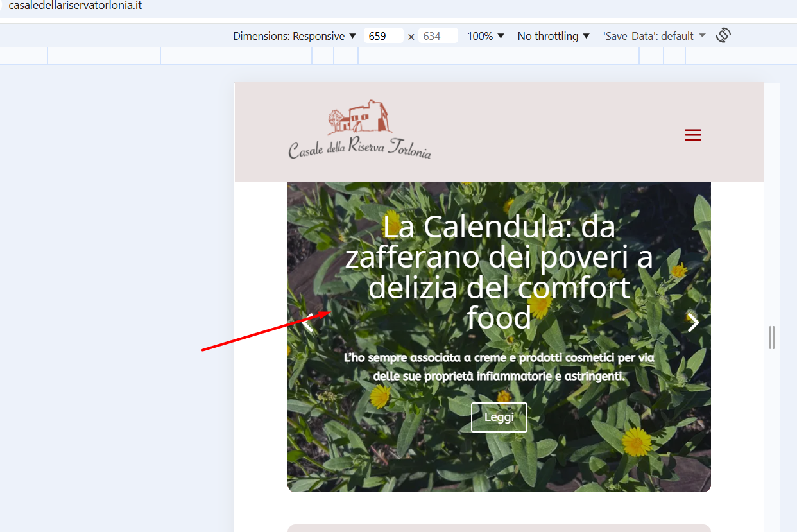Click the viewport height field showing 634
The height and width of the screenshot is (532, 797).
pyautogui.click(x=437, y=36)
